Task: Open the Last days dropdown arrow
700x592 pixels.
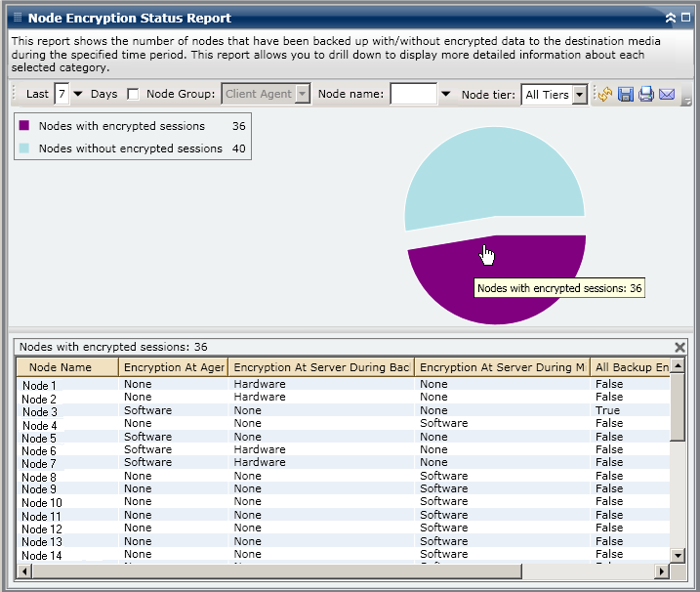Action: 78,95
